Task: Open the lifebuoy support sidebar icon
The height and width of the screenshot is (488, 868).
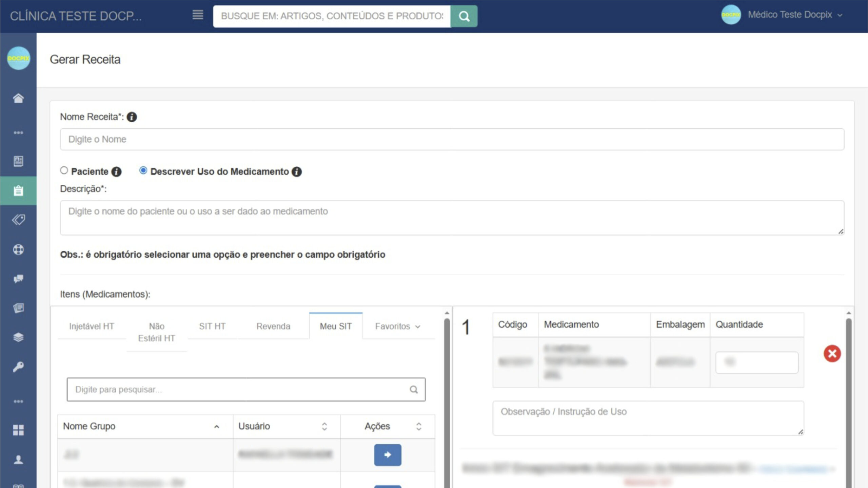Action: (x=18, y=250)
